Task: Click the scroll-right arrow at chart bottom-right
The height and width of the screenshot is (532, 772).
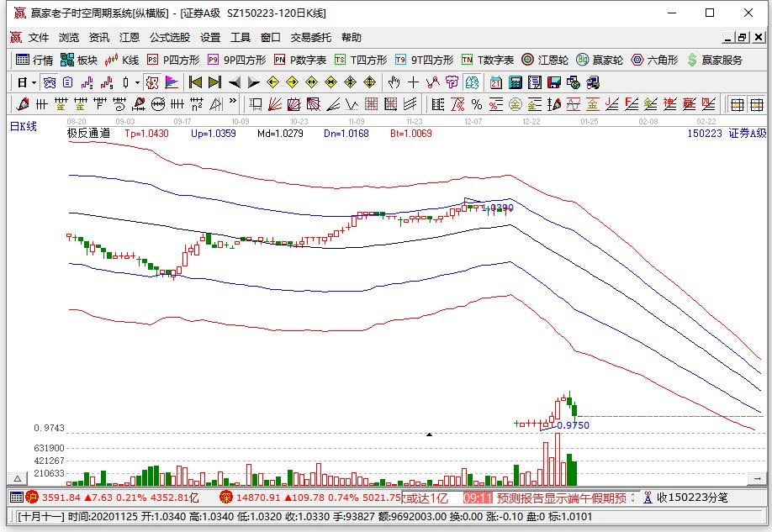Action: pyautogui.click(x=757, y=478)
